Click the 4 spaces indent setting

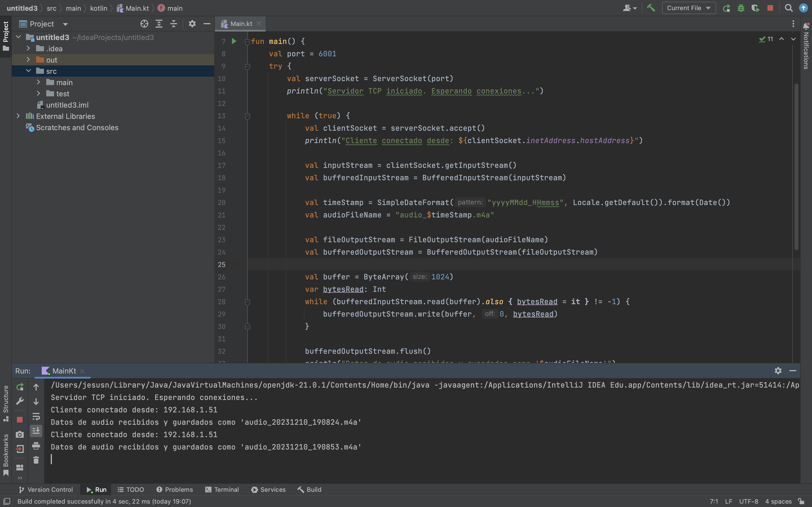(778, 501)
